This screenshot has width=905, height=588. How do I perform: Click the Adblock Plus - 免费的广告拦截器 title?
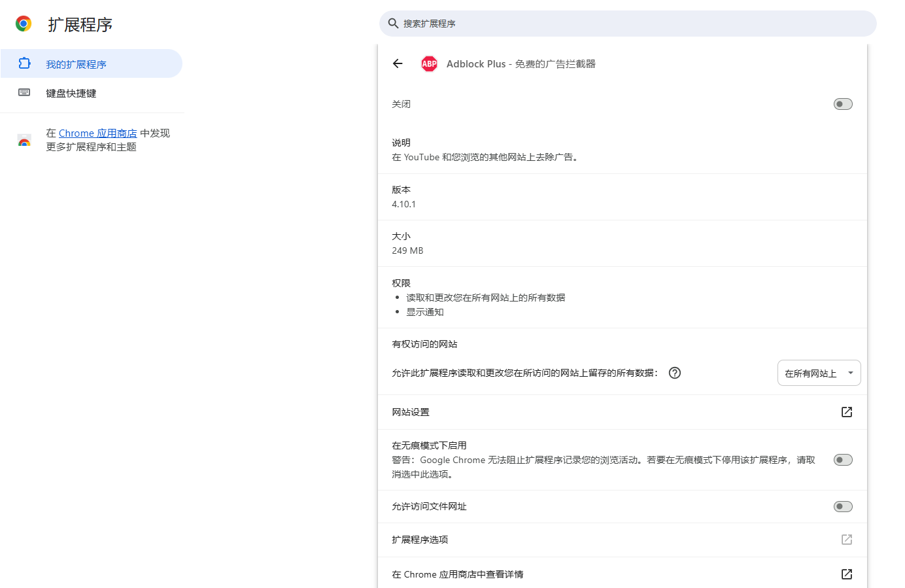[x=521, y=64]
